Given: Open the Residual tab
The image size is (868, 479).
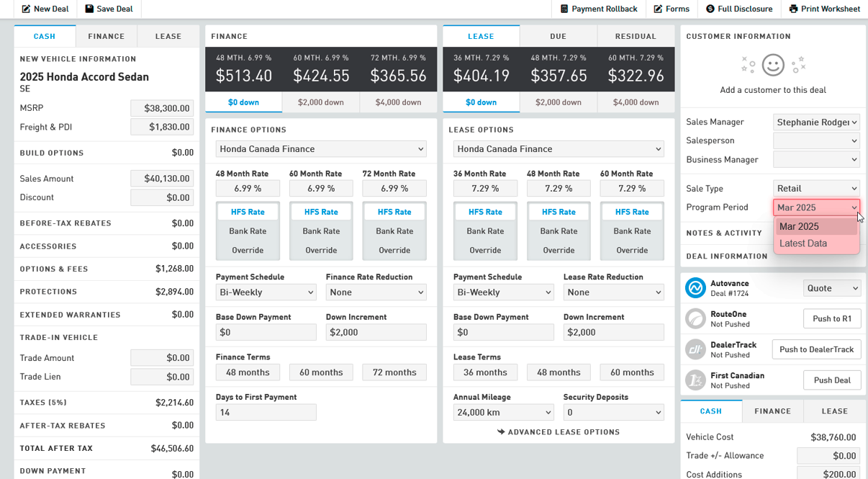Looking at the screenshot, I should (x=636, y=36).
